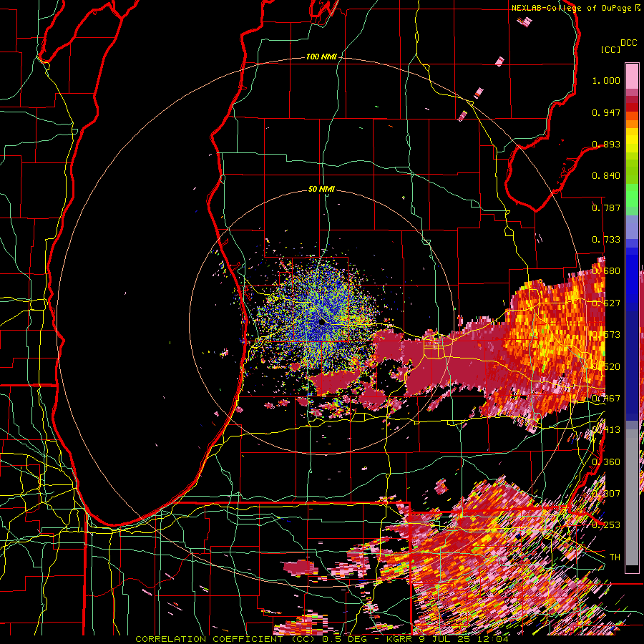The height and width of the screenshot is (644, 644).
Task: Pick the light pink top color bar segment
Action: point(632,77)
